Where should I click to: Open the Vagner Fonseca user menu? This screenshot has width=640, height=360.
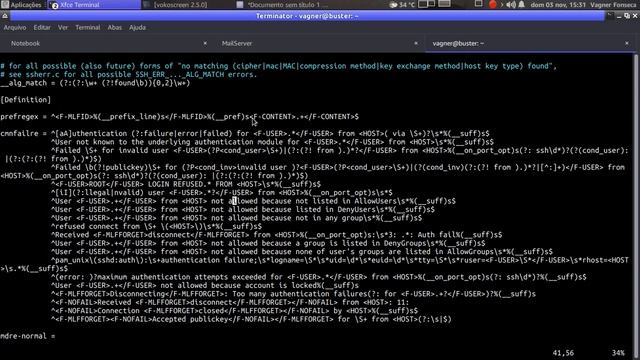click(613, 4)
